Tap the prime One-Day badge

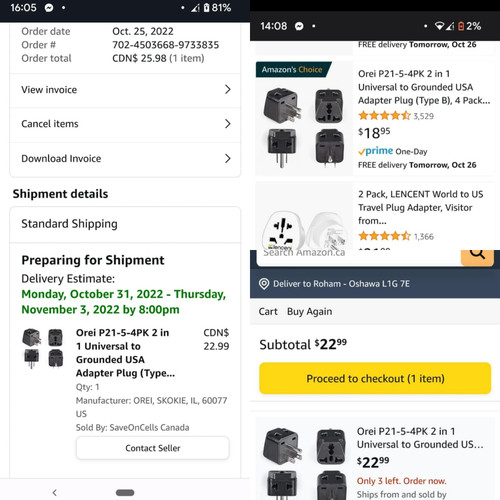tap(393, 151)
